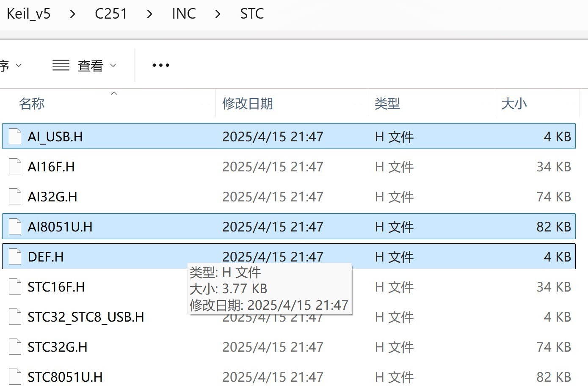
Task: Click modified date of STC8051U.H
Action: click(273, 377)
